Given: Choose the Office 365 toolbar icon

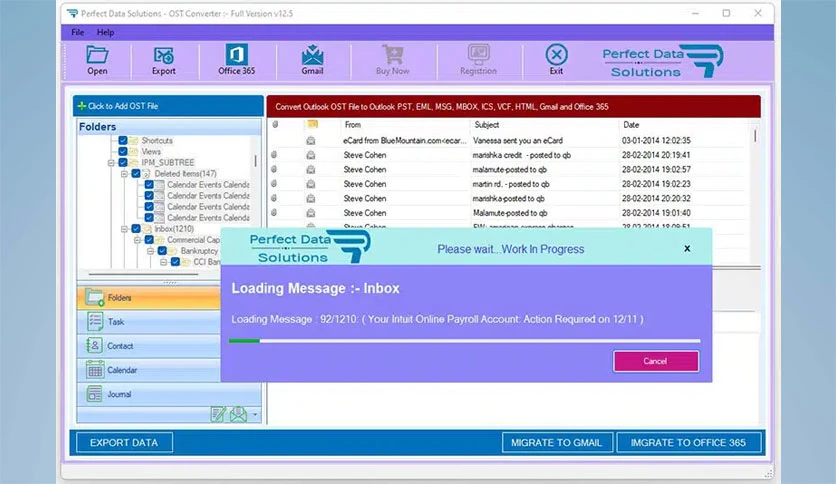Looking at the screenshot, I should pyautogui.click(x=236, y=54).
